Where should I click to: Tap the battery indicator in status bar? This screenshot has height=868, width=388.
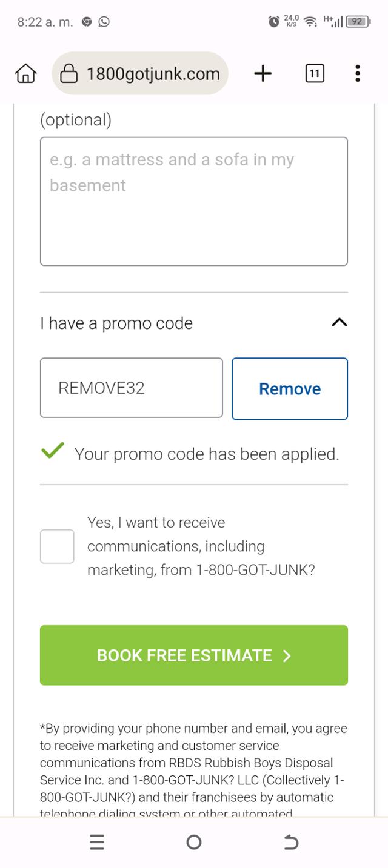pyautogui.click(x=358, y=22)
